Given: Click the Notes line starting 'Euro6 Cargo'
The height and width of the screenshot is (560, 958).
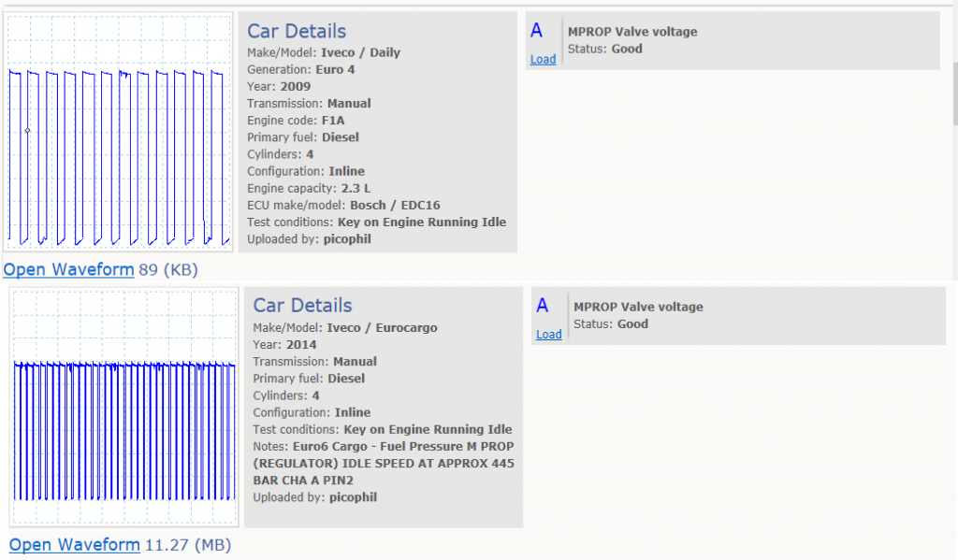Looking at the screenshot, I should (384, 464).
